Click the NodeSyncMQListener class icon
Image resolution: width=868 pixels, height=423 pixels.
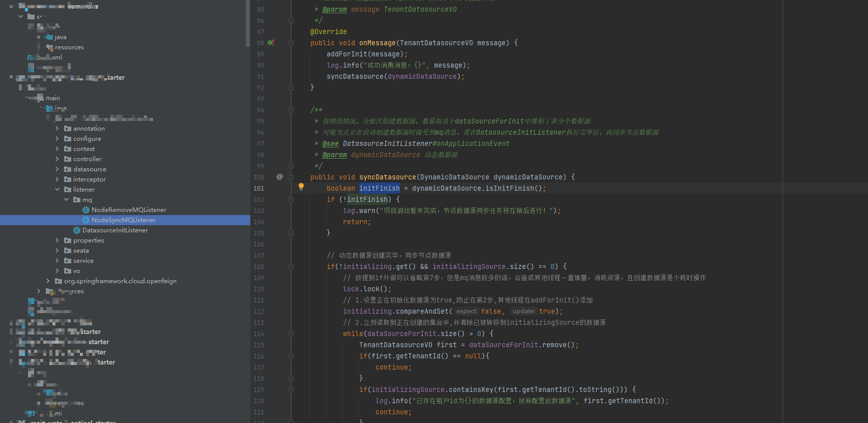(86, 220)
